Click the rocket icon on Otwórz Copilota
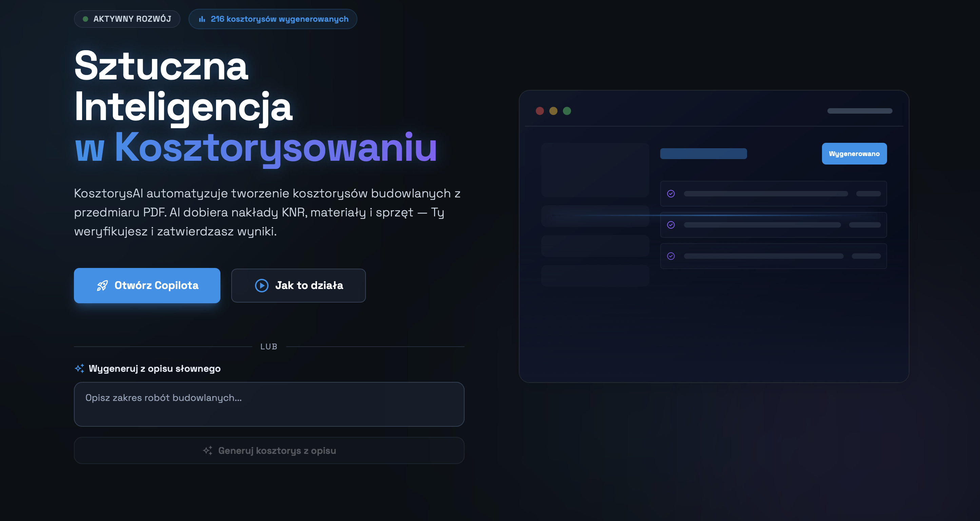 (x=102, y=285)
